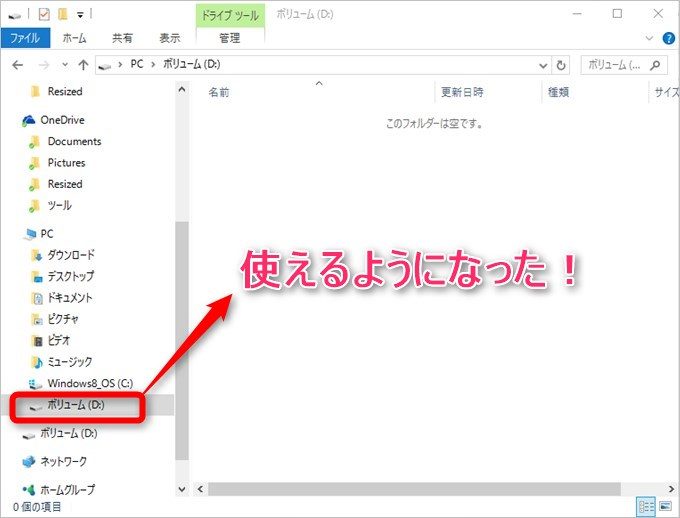Open the address bar history dropdown
The width and height of the screenshot is (680, 518).
point(543,66)
